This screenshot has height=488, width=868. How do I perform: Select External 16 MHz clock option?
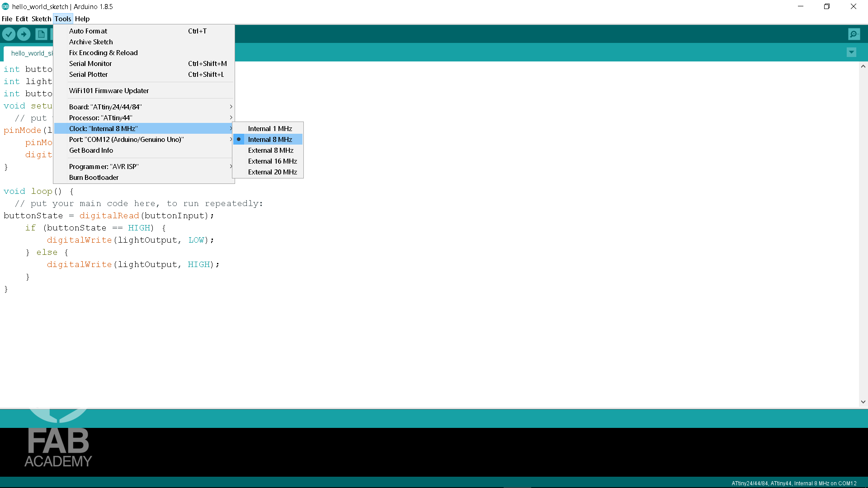268,161
